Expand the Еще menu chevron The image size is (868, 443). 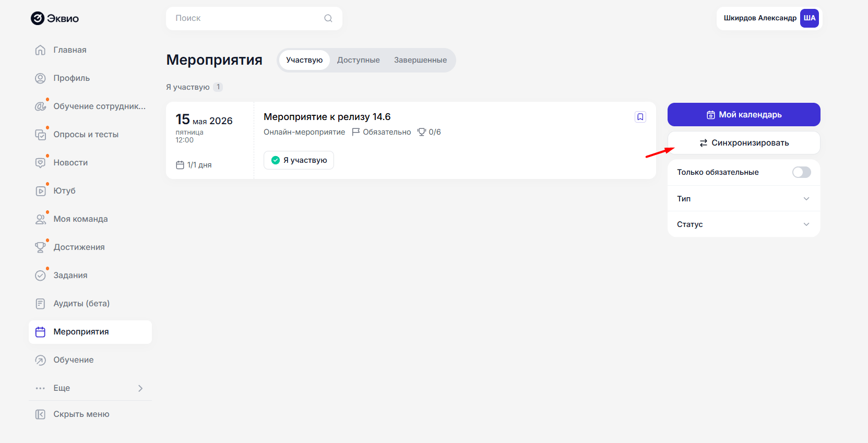(x=140, y=388)
